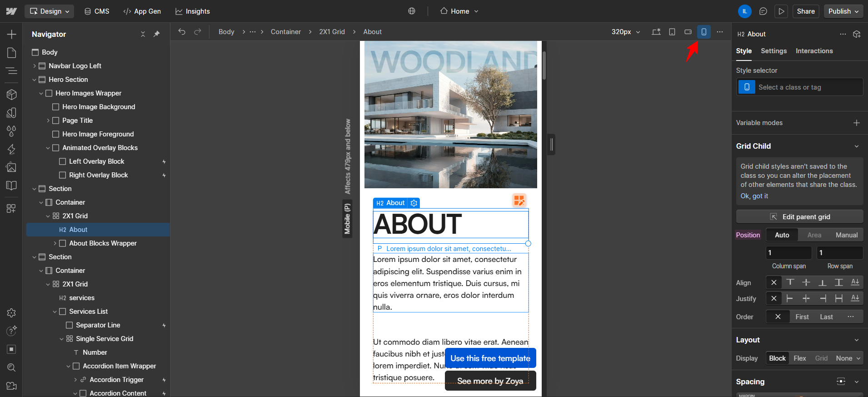Open the Interactions lightning panel

click(11, 149)
